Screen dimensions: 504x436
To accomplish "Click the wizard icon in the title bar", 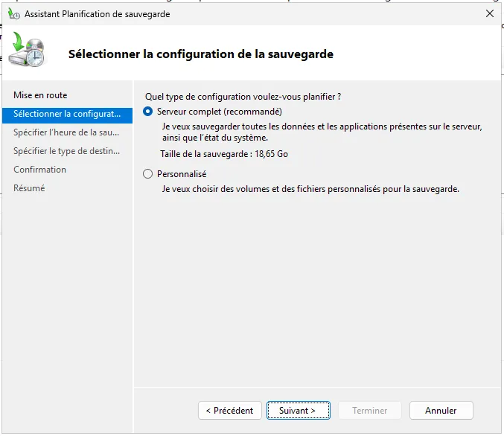I will pos(13,13).
